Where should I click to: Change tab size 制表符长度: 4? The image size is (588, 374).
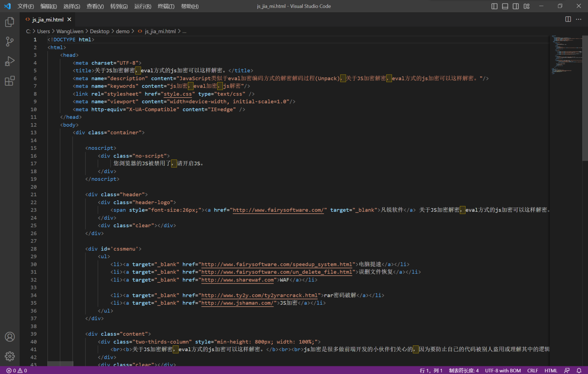(x=464, y=370)
